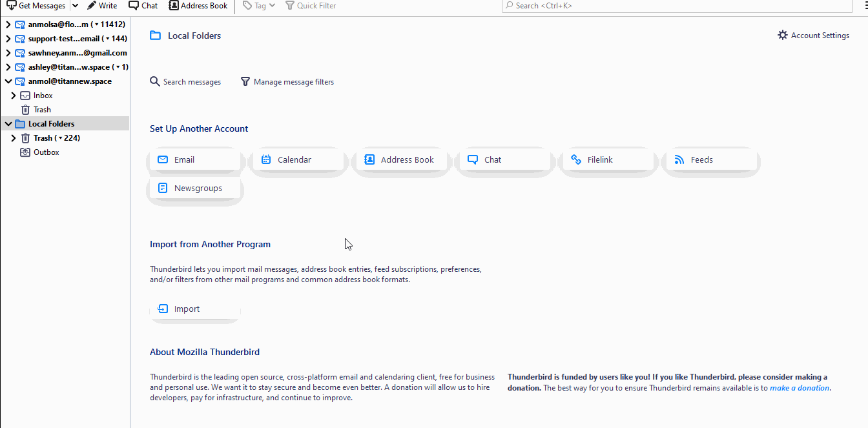Screen dimensions: 868x428
Task: Focus the global Search field
Action: [677, 6]
